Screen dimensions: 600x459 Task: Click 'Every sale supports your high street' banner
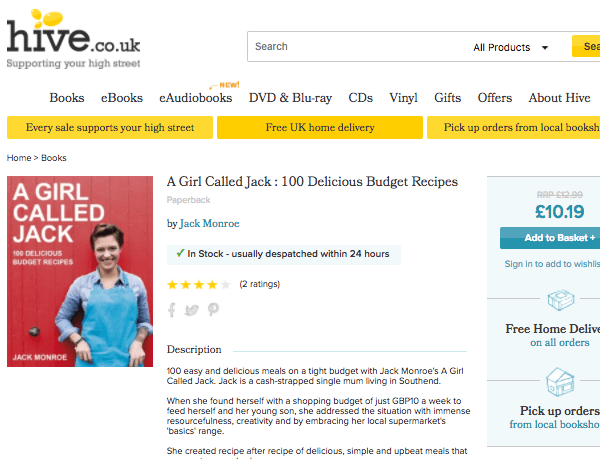(x=110, y=127)
